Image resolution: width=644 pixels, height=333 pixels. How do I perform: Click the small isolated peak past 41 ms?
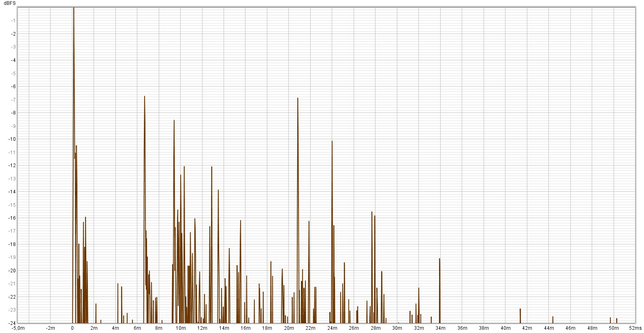point(520,316)
